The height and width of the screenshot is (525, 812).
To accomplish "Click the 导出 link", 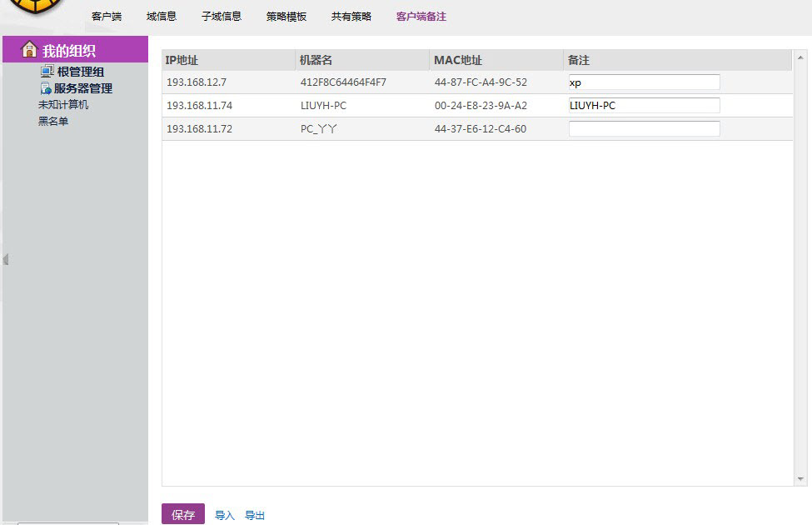I will pyautogui.click(x=255, y=516).
